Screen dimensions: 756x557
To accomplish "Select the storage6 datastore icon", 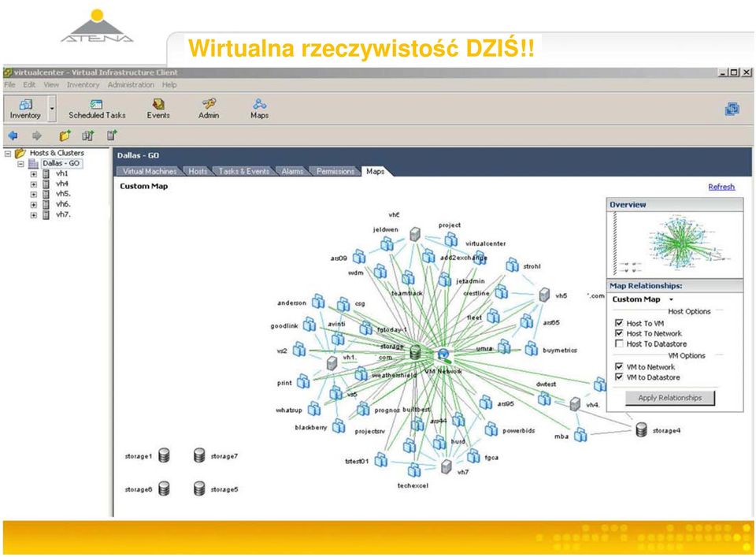I will (x=164, y=488).
